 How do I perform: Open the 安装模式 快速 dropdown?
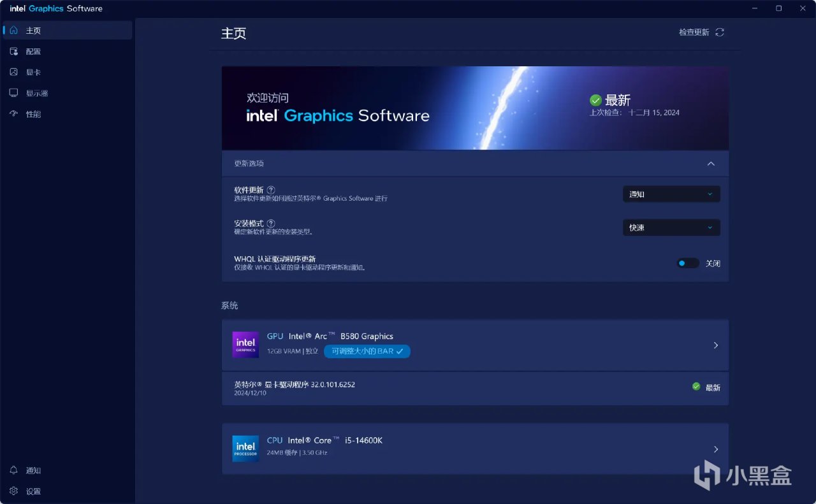coord(671,227)
